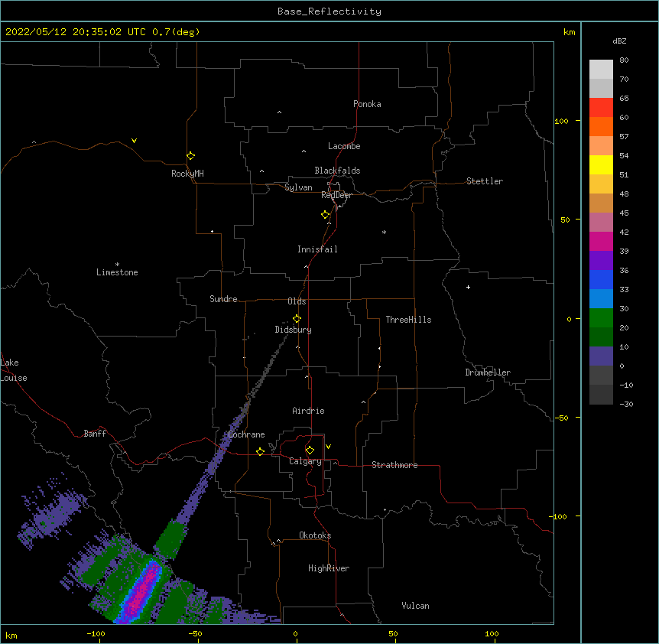Click the Stettler city label
659x644 pixels.
tap(484, 181)
